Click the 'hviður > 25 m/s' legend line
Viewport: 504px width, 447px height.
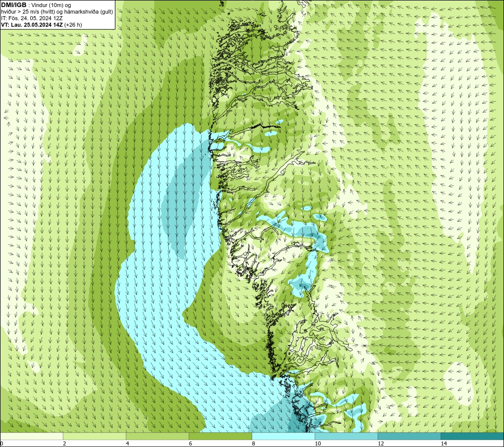pyautogui.click(x=57, y=12)
